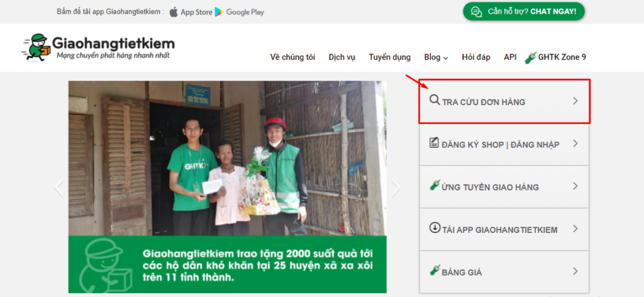Select BẢNG GIÁ option

504,272
